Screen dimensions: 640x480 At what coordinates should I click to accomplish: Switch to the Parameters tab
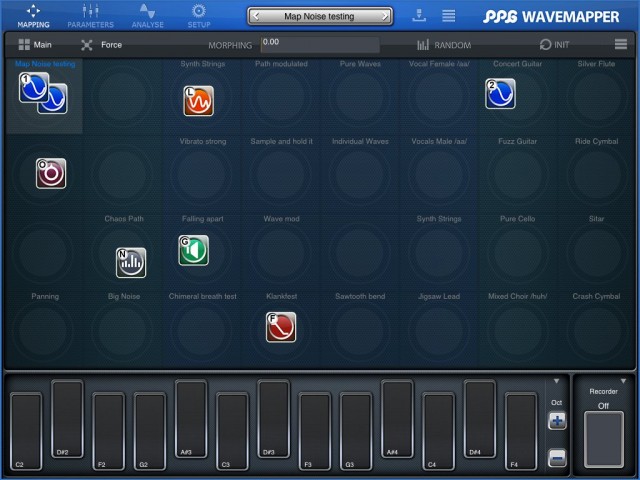[x=90, y=15]
